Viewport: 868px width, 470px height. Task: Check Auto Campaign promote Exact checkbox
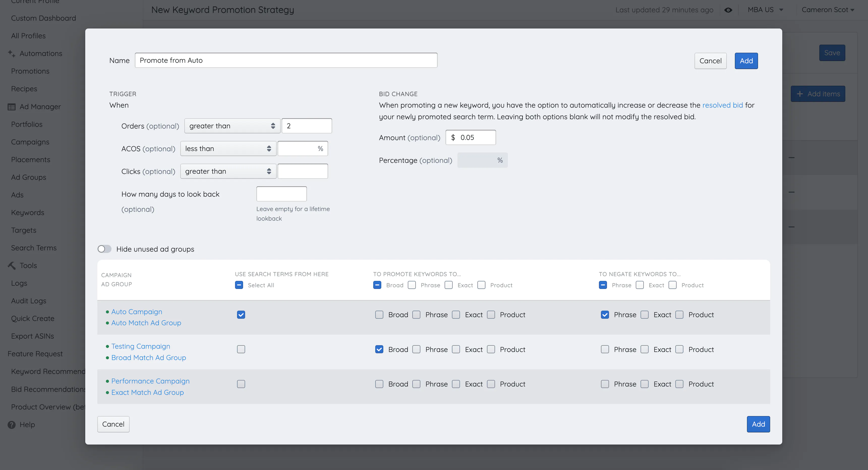click(456, 315)
